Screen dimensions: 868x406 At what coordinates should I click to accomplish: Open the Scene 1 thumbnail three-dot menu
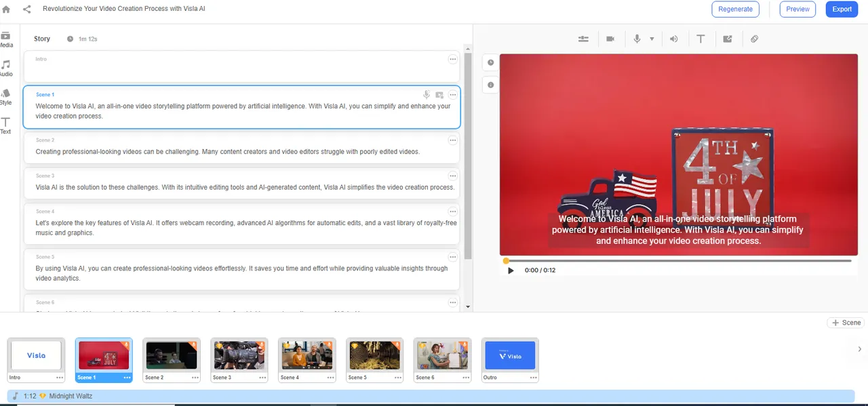coord(127,378)
